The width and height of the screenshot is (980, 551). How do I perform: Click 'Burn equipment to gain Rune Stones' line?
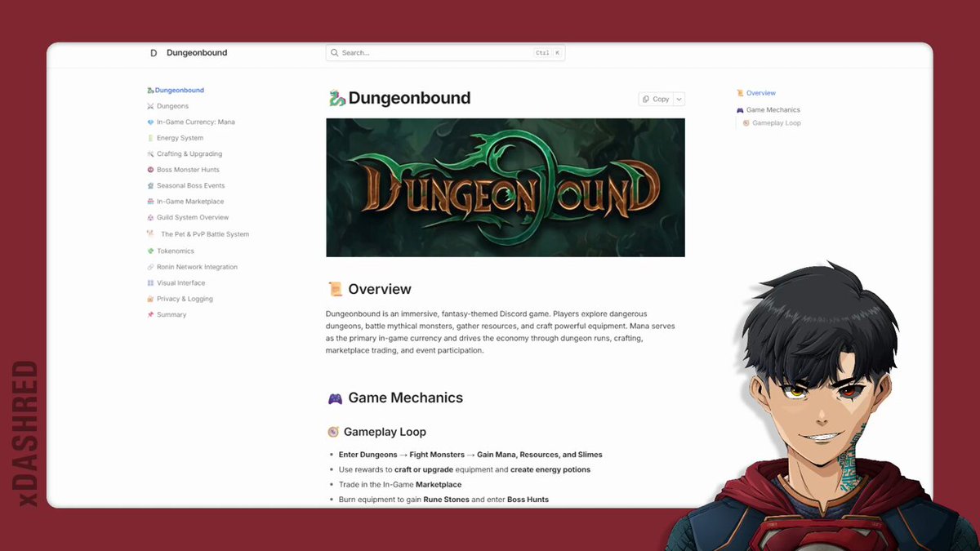pos(443,500)
